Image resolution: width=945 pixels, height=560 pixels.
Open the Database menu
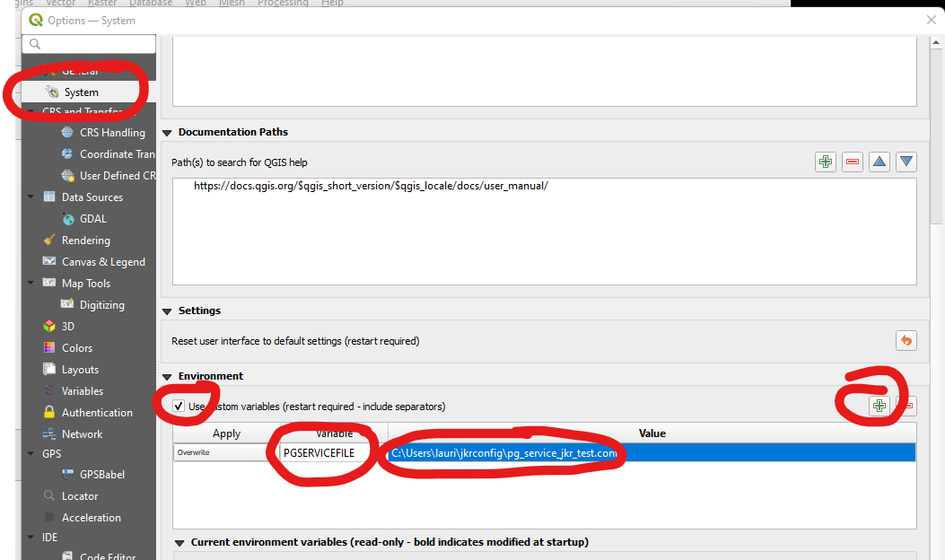click(151, 3)
